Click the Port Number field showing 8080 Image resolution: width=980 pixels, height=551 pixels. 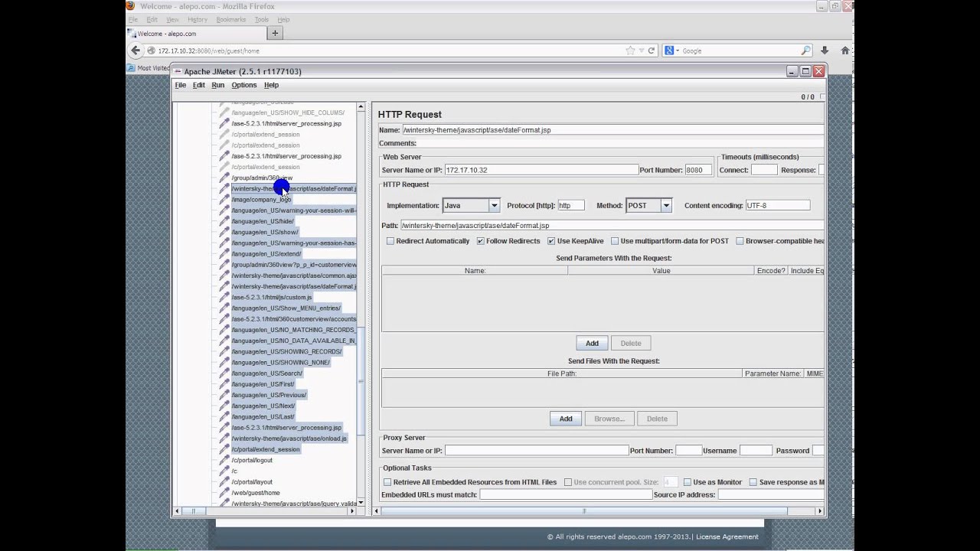coord(698,170)
